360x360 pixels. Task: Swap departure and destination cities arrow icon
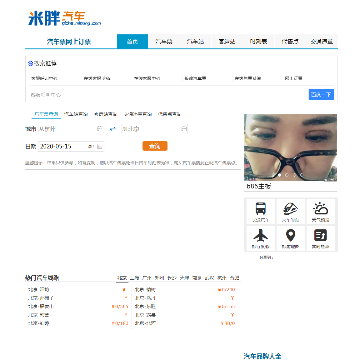pos(113,129)
